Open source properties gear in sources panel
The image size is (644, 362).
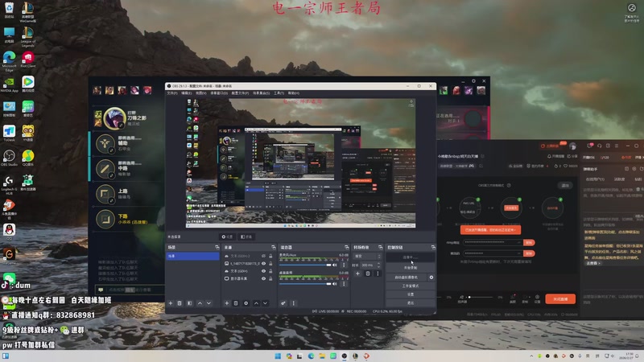point(246,303)
